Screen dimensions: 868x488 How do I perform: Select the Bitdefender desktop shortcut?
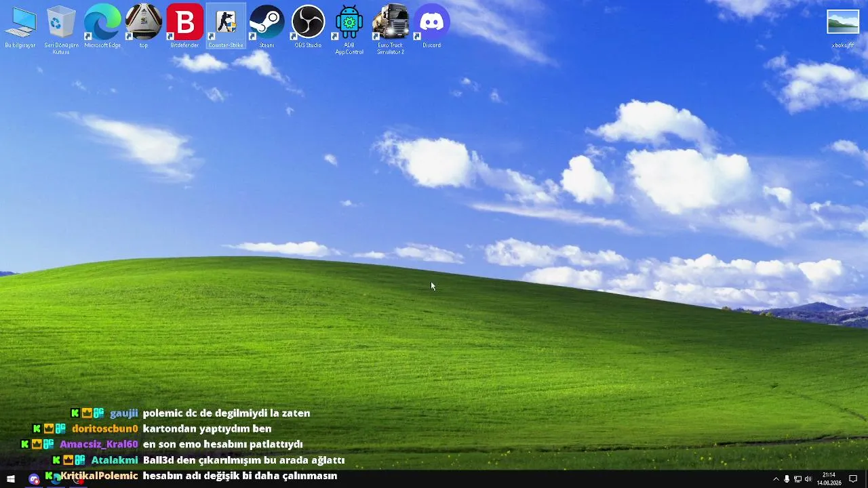185,27
